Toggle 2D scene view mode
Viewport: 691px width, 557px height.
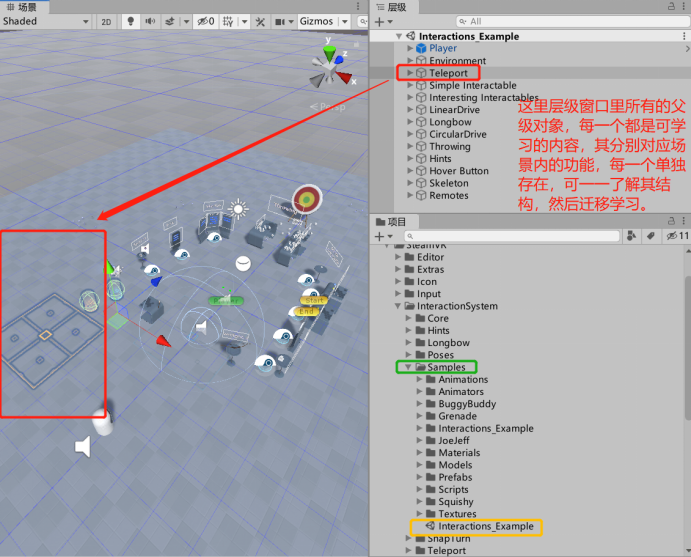click(106, 22)
